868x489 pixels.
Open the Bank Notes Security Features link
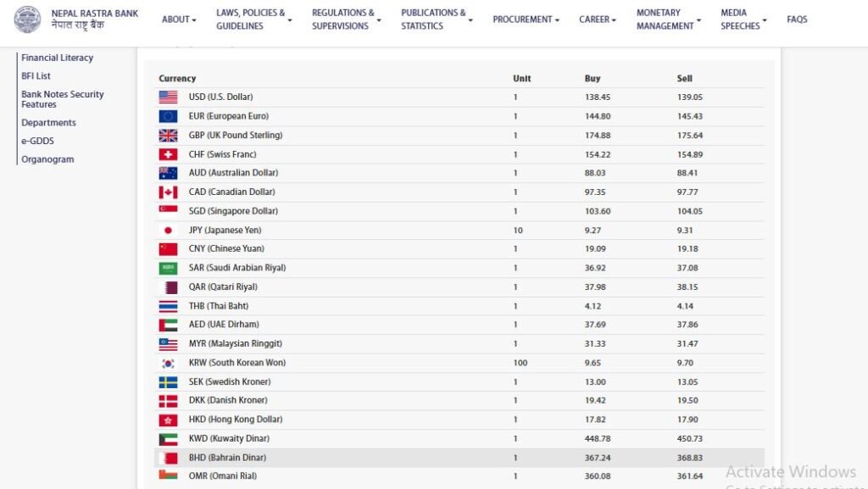click(x=63, y=99)
